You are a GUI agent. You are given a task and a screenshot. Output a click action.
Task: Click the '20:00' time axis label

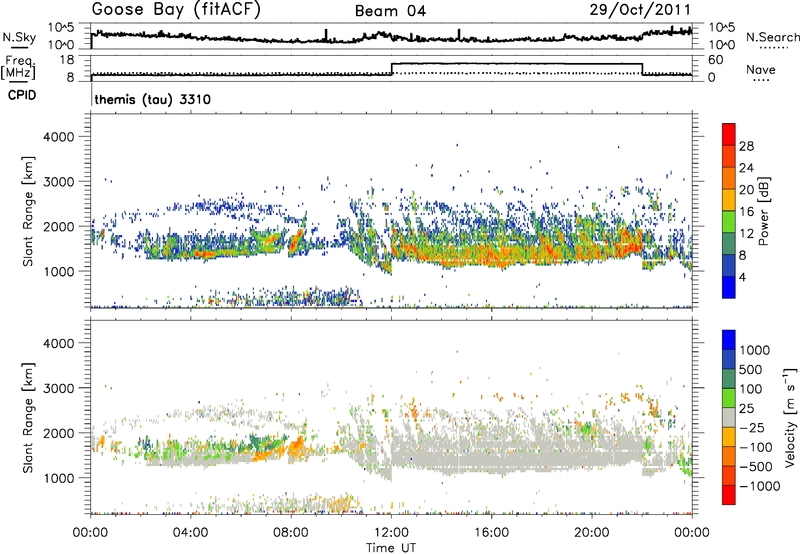click(x=592, y=533)
